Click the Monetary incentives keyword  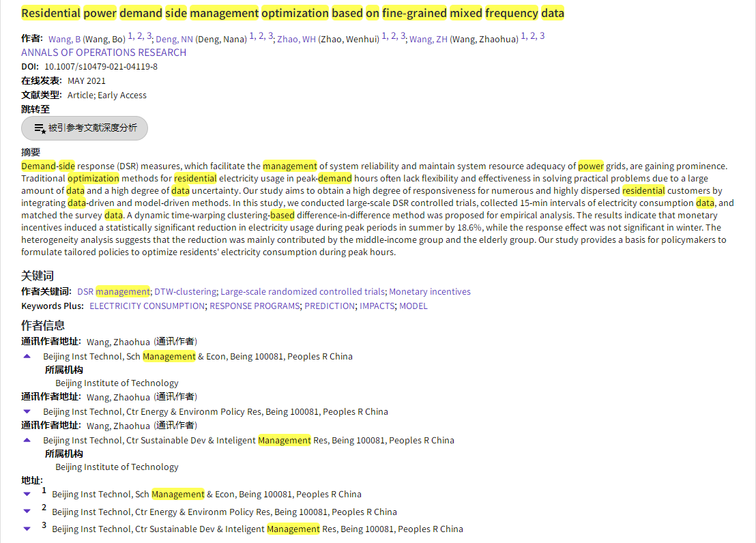[430, 292]
